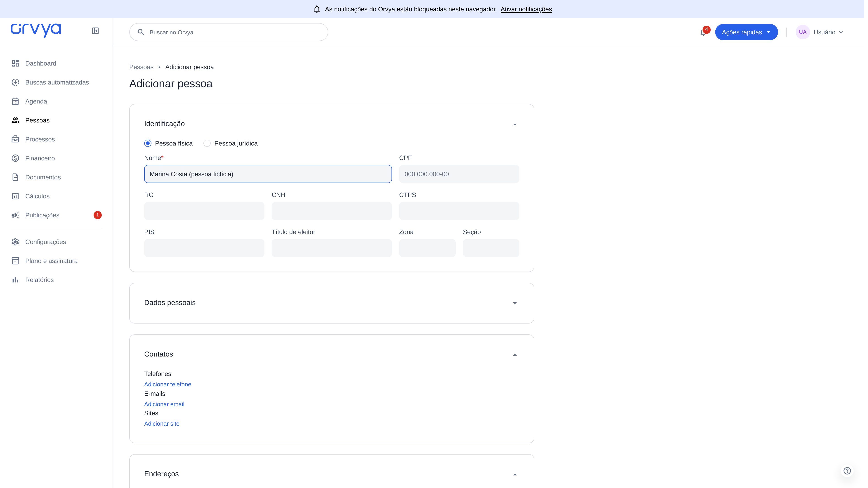Click the Publicações megaphone icon
The width and height of the screenshot is (868, 488).
coord(15,215)
